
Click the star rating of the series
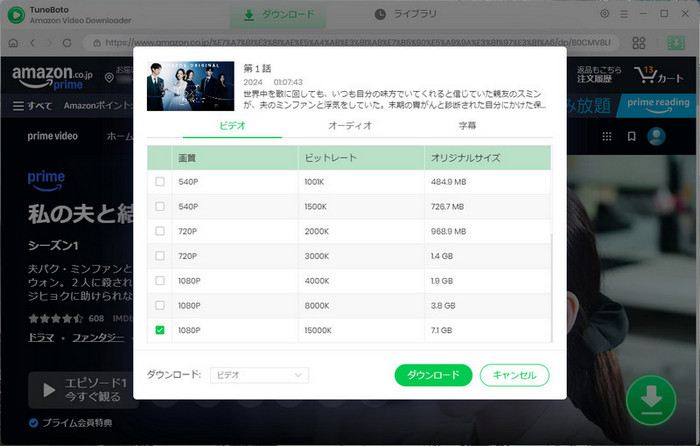[x=56, y=318]
